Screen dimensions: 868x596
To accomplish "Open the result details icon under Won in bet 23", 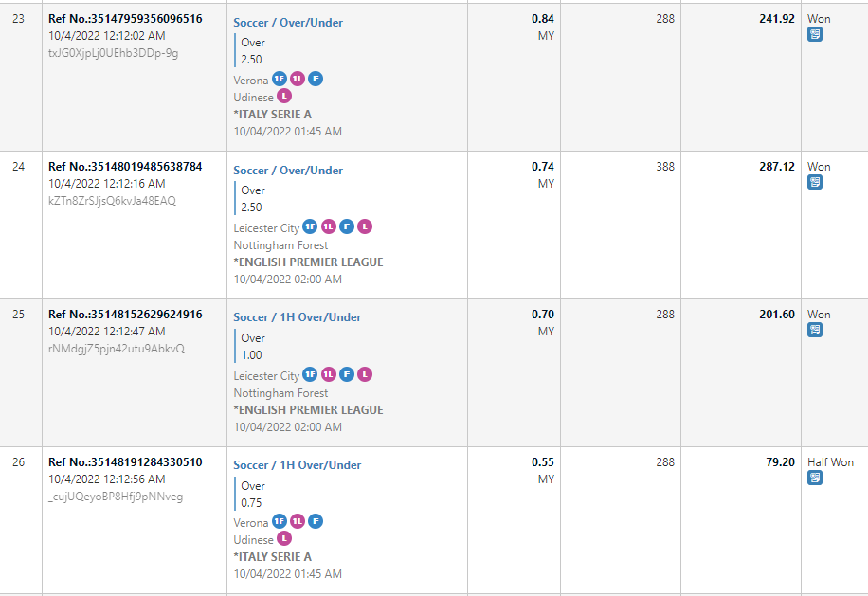I will pyautogui.click(x=815, y=34).
